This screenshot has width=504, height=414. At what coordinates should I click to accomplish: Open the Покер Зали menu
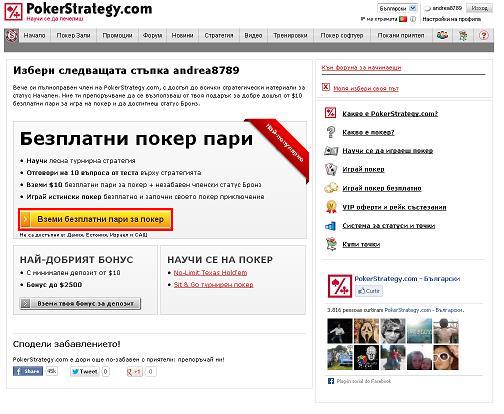tap(73, 35)
